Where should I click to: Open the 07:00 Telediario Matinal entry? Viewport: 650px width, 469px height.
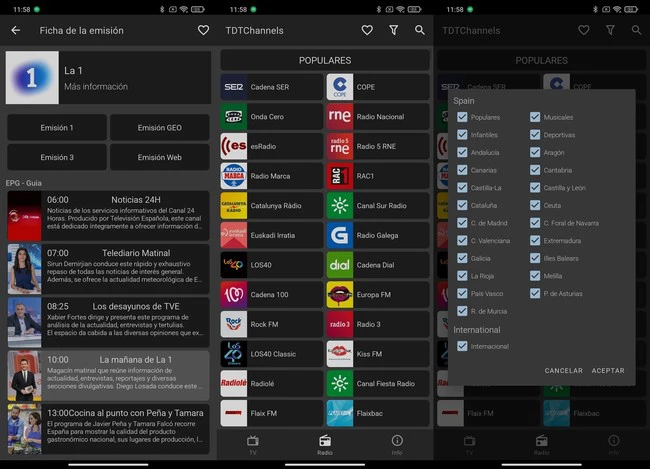coord(108,269)
